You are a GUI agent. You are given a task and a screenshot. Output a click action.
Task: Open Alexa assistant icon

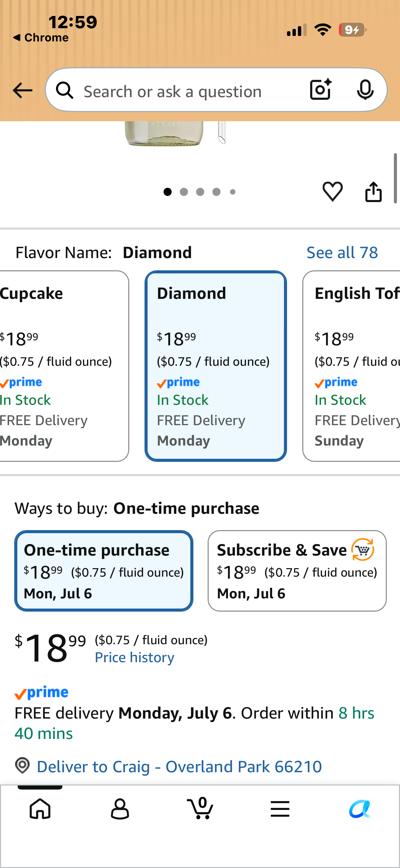pos(360,809)
